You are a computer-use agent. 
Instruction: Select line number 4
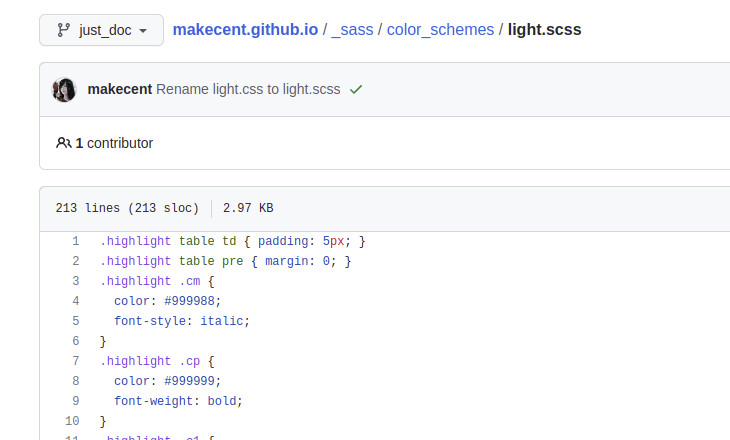tap(76, 301)
